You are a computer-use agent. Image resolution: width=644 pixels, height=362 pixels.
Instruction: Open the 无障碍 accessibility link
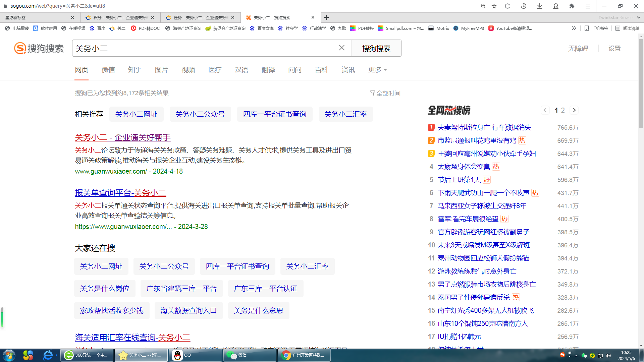(x=578, y=48)
